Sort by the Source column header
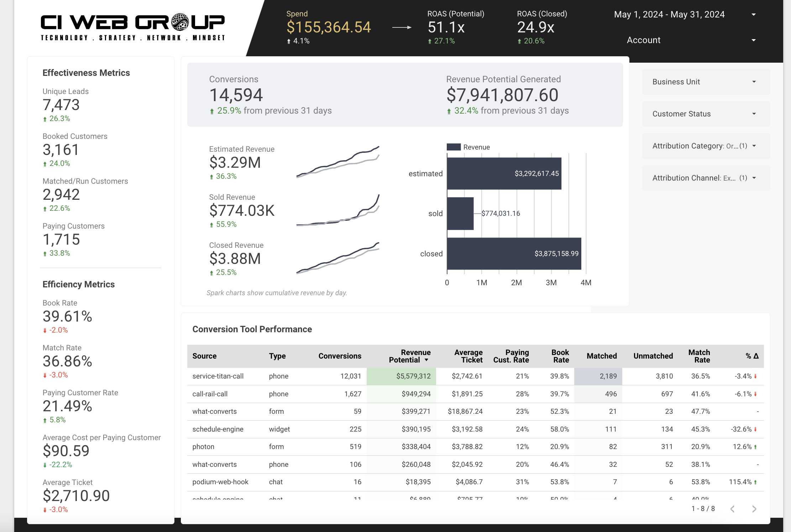The image size is (791, 532). point(204,356)
